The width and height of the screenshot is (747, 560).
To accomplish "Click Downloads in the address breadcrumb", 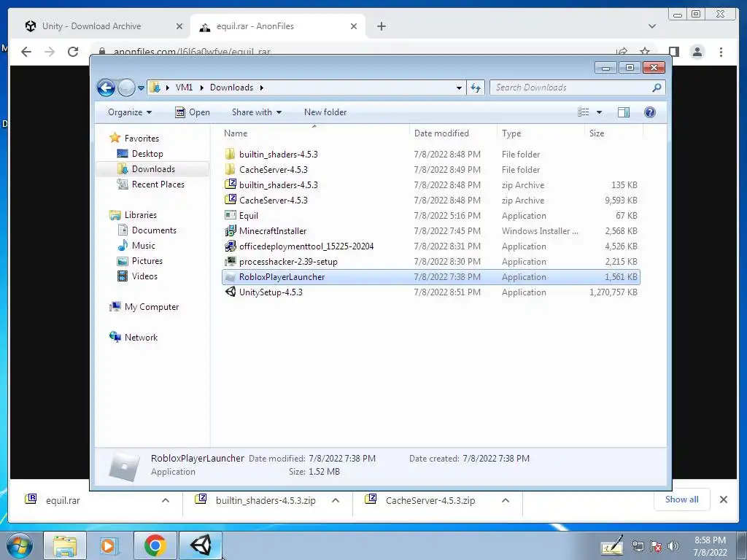I will click(231, 87).
